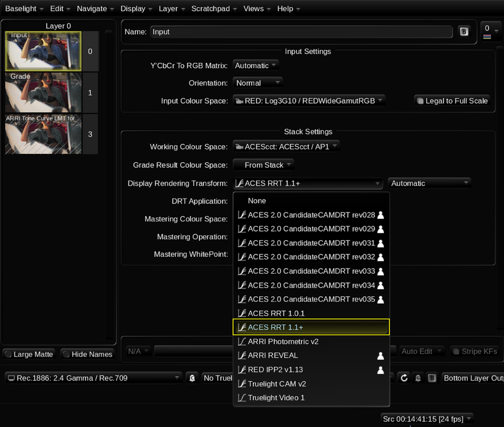Screen dimensions: 504x427
Task: Select Truelight Video 1
Action: click(311, 398)
